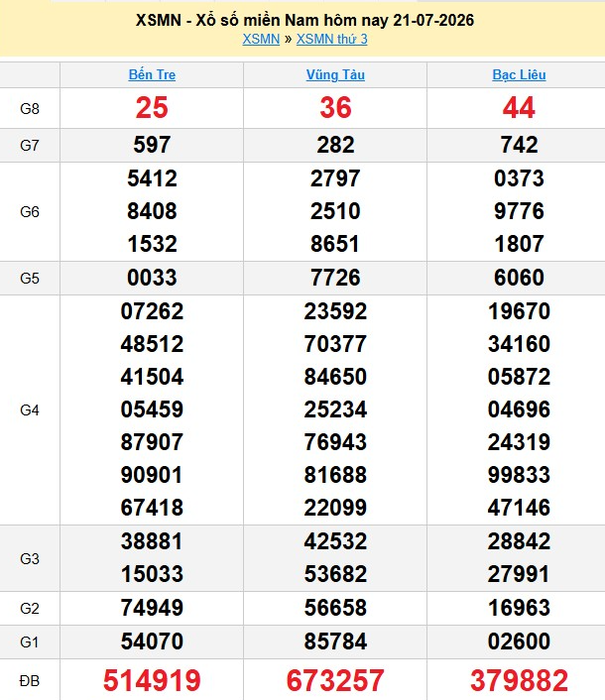This screenshot has height=700, width=605.
Task: Select the G2 row label
Action: [30, 608]
